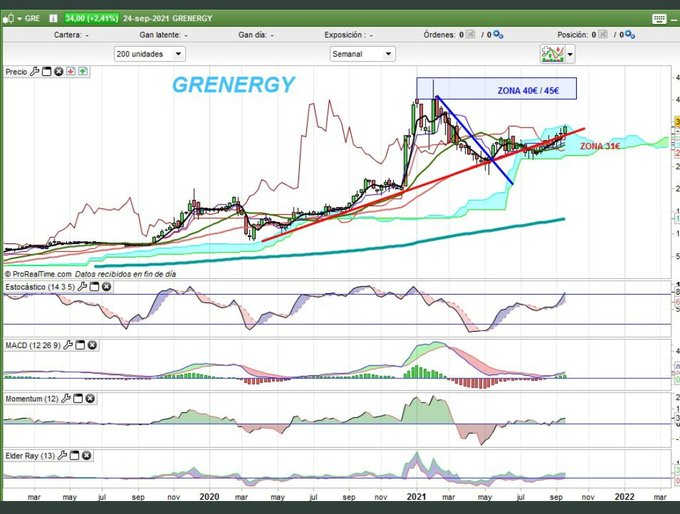Open the Precio panel settings wrench
The image size is (680, 514).
[x=34, y=72]
